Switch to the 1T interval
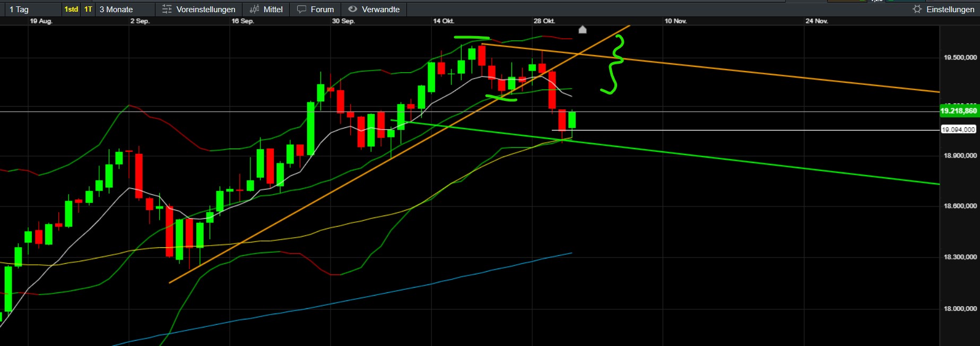This screenshot has height=346, width=980. [x=88, y=9]
